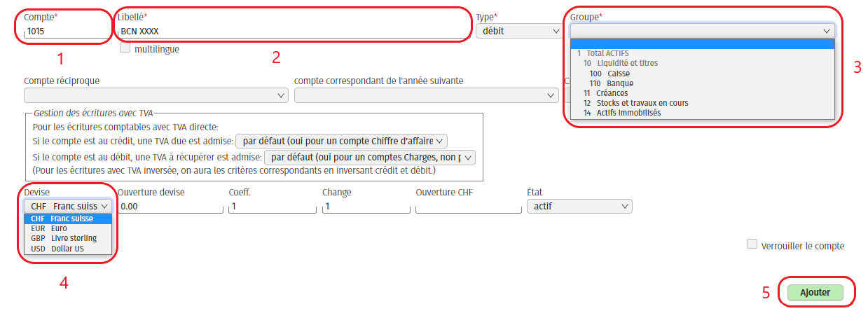Click the Compte input field containing 1015
This screenshot has width=868, height=318.
(64, 32)
